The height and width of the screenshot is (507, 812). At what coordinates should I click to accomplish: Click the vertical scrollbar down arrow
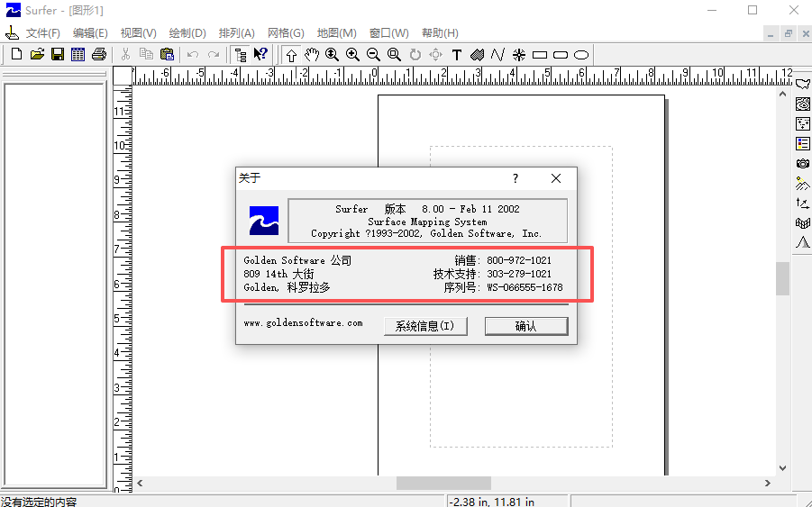click(782, 468)
